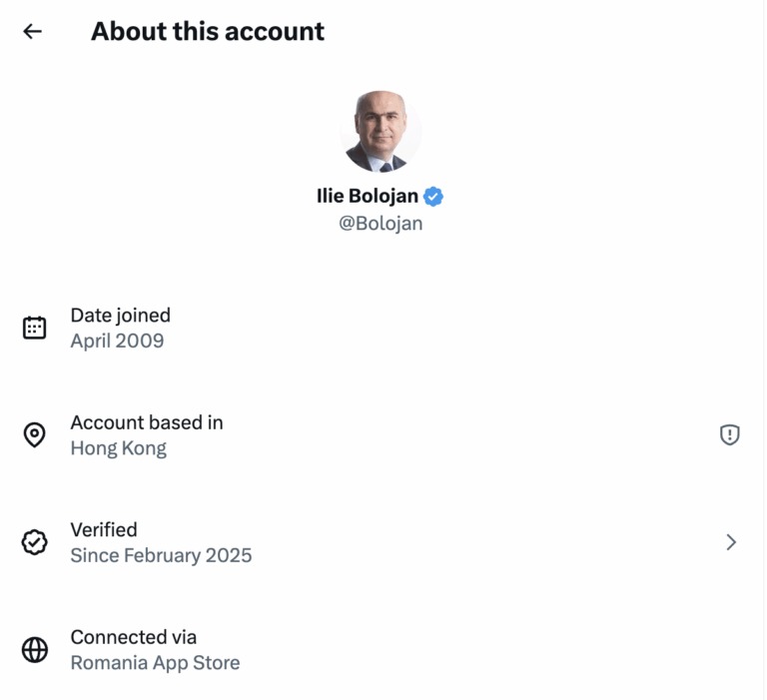
Task: Click the Ilie Bolojan display name
Action: (x=367, y=197)
